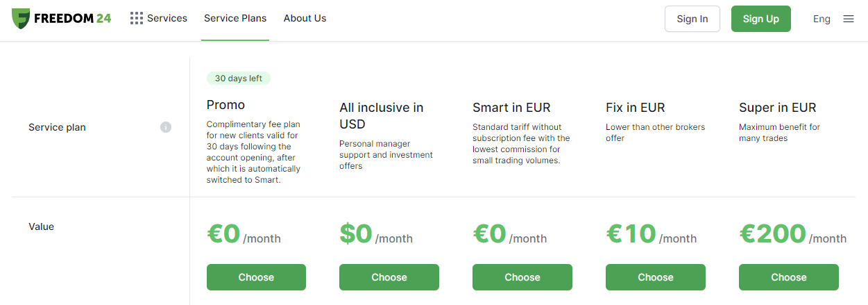Open the Services menu item
868x305 pixels.
pyautogui.click(x=167, y=18)
